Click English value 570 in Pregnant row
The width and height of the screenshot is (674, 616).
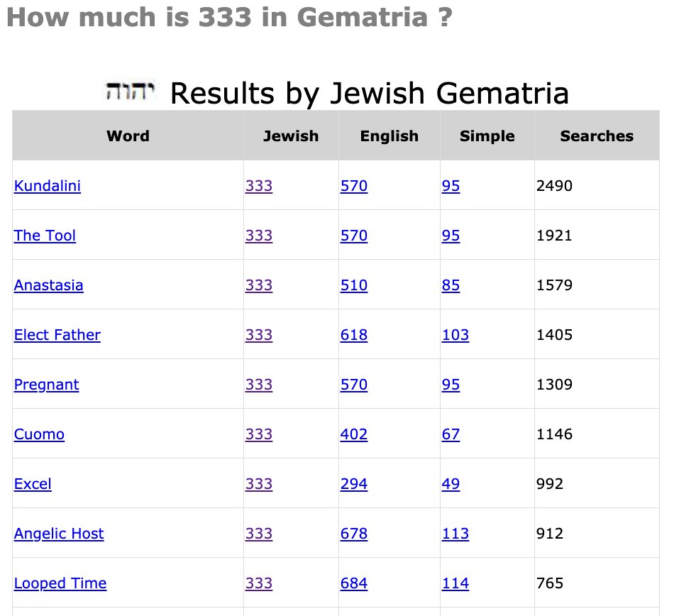(x=354, y=385)
